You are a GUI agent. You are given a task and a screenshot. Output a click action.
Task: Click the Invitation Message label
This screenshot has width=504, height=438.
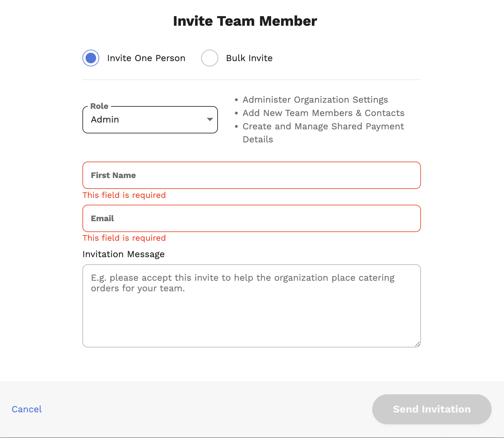[123, 254]
